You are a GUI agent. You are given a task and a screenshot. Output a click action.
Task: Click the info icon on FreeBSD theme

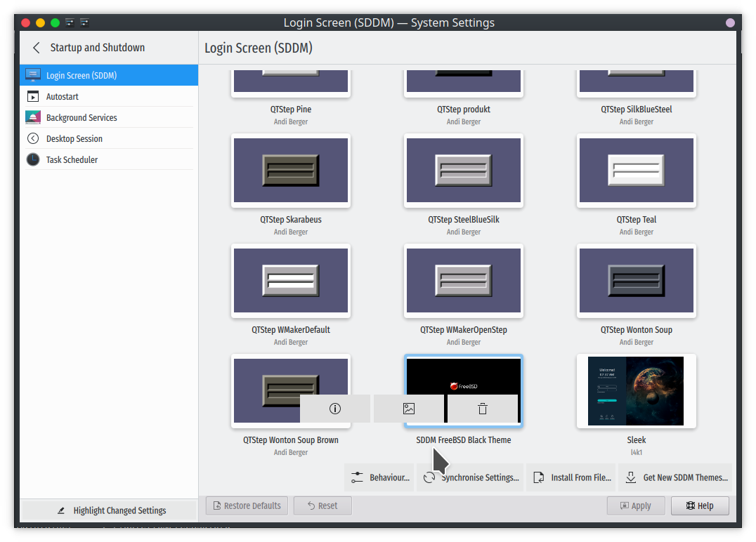(x=335, y=409)
